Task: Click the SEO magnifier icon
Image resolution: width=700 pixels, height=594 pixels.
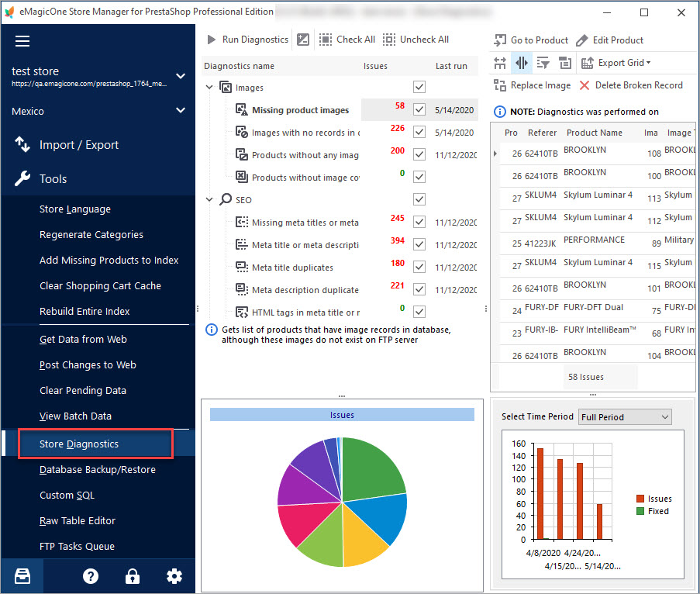Action: [226, 199]
